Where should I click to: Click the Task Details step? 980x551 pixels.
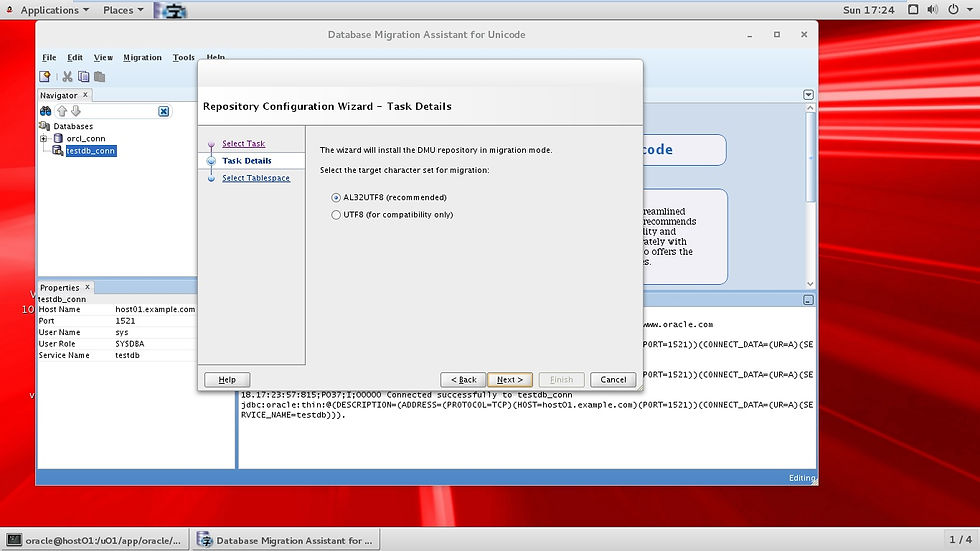247,161
